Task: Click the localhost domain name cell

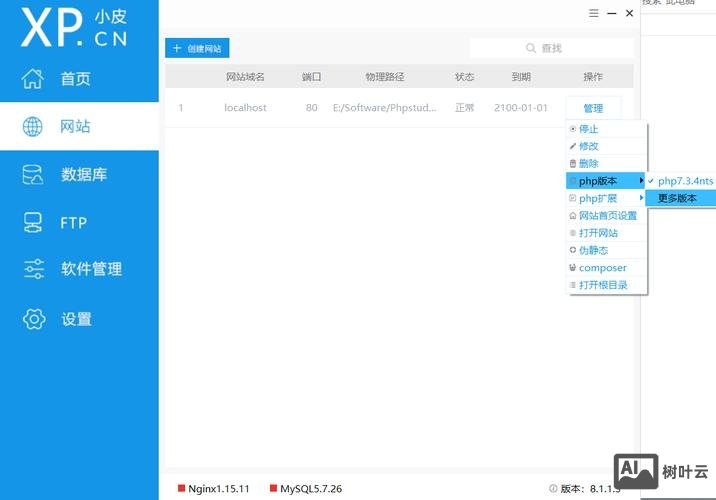Action: pyautogui.click(x=245, y=108)
